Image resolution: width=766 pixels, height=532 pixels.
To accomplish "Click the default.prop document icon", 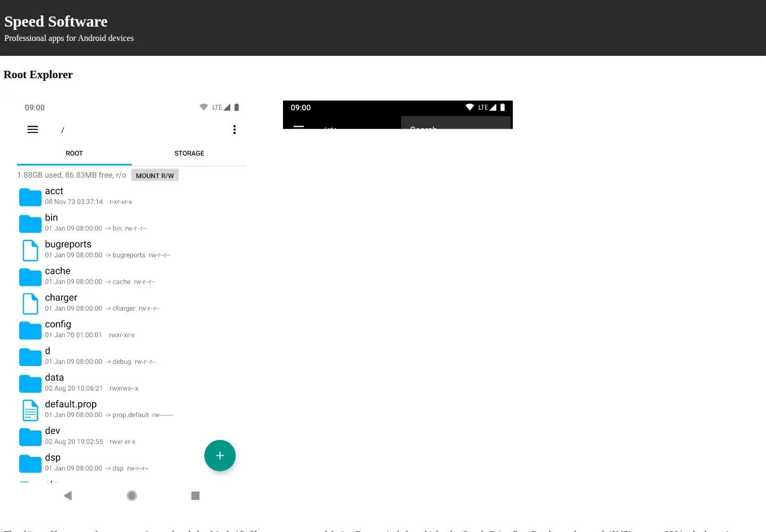I will (x=30, y=410).
